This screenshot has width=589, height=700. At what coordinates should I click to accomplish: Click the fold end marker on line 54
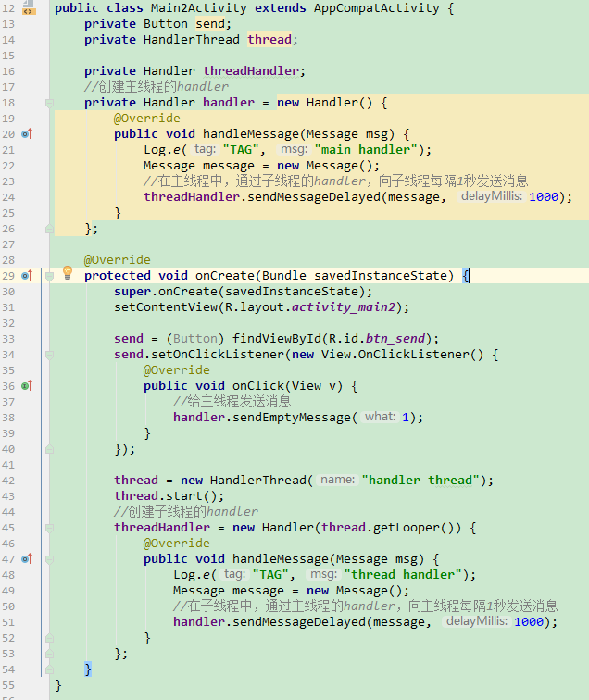[x=50, y=669]
